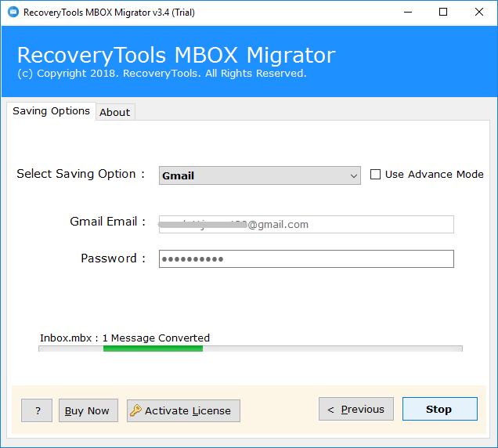The width and height of the screenshot is (498, 448).
Task: Open the About tab
Action: [x=115, y=112]
